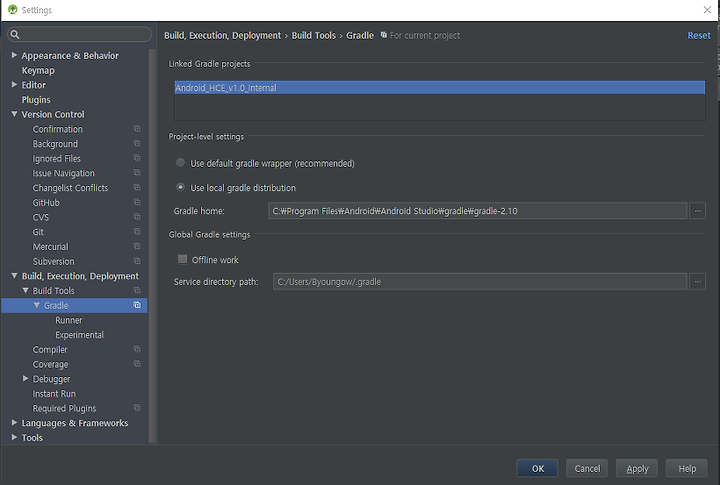Open Experimental settings under Gradle
Image resolution: width=720 pixels, height=485 pixels.
click(79, 335)
